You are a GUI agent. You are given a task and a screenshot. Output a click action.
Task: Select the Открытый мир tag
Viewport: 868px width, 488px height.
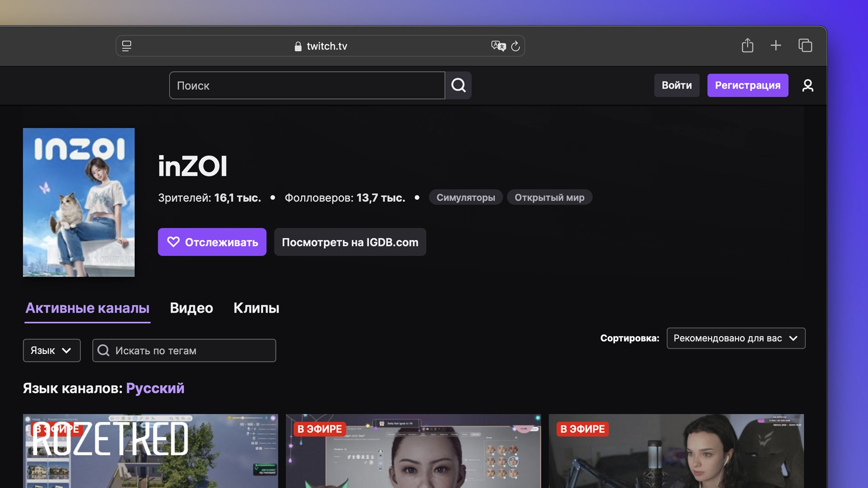(x=549, y=197)
